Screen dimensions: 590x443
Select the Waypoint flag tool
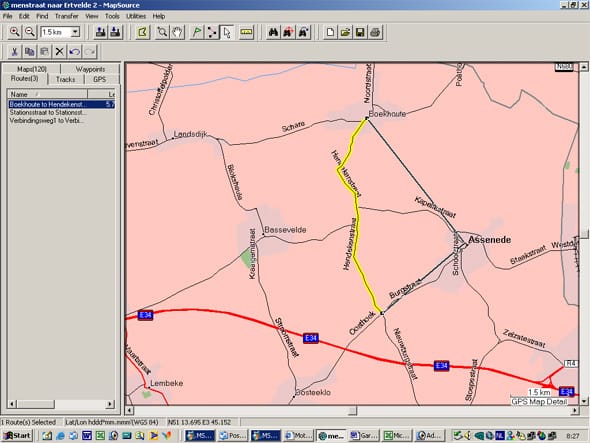click(x=197, y=32)
